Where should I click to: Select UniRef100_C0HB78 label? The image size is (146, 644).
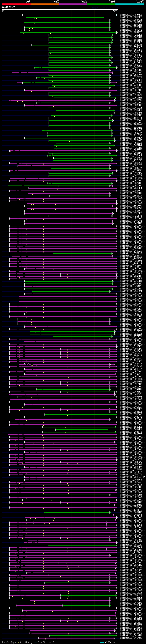(131, 67)
